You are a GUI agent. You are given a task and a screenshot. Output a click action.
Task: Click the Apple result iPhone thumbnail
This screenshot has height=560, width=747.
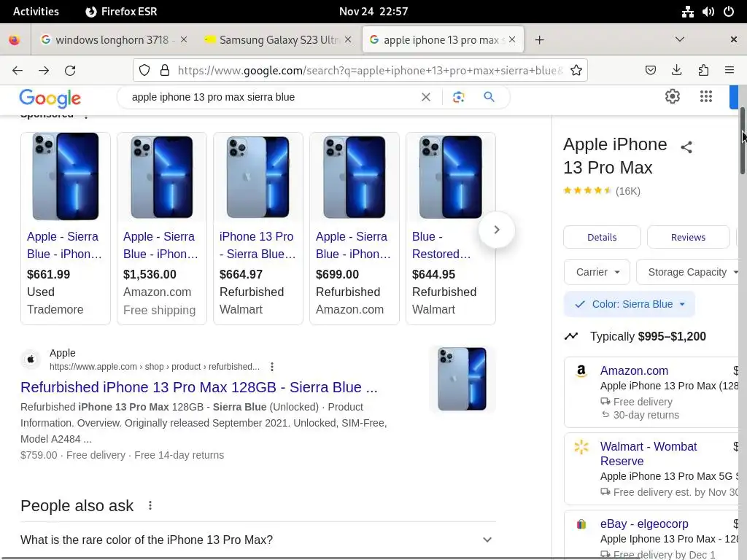tap(462, 379)
